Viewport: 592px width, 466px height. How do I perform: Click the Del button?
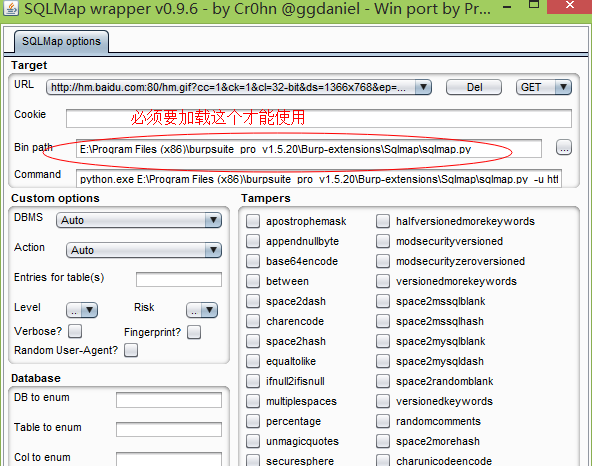[474, 87]
